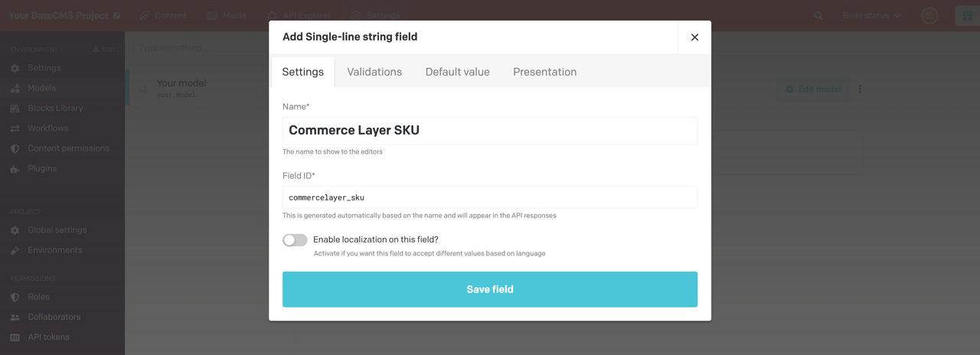Screen dimensions: 980x355
Task: Open the Default value tab
Action: pyautogui.click(x=457, y=72)
